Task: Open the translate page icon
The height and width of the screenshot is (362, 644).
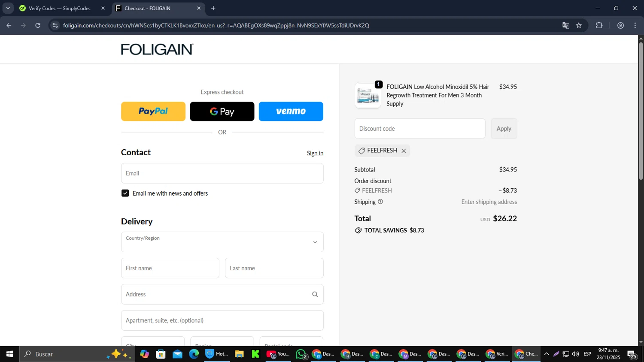Action: tap(566, 25)
